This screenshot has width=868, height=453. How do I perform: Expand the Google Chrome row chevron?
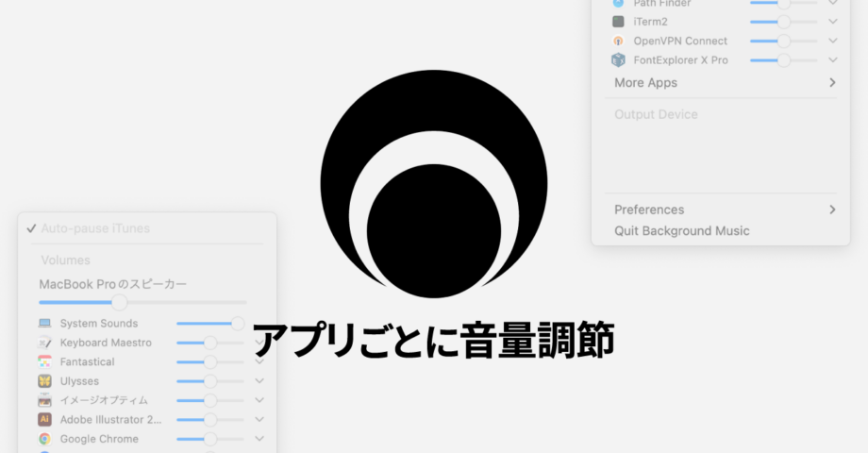[x=259, y=439]
